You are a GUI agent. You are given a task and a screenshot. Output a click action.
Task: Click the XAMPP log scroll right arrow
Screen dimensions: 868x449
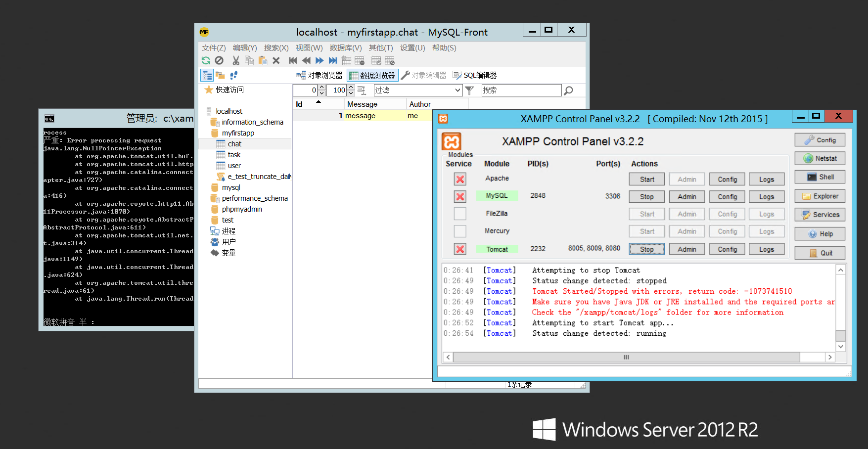tap(830, 357)
